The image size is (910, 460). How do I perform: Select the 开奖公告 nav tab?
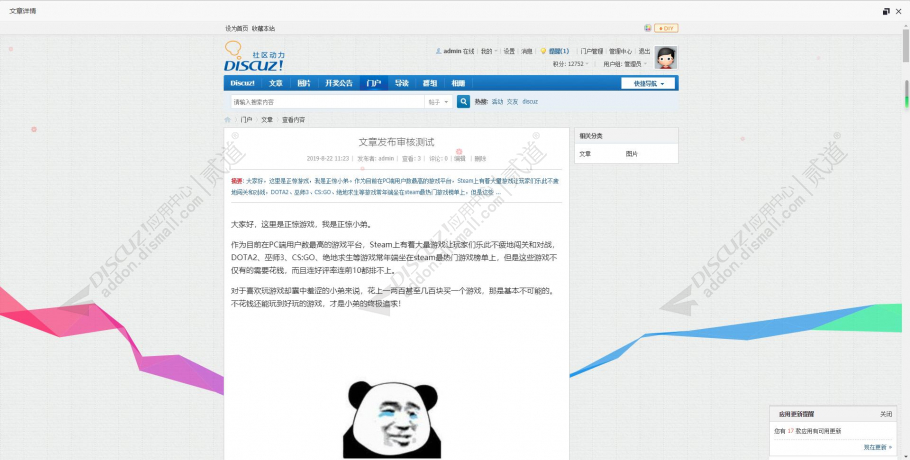339,83
